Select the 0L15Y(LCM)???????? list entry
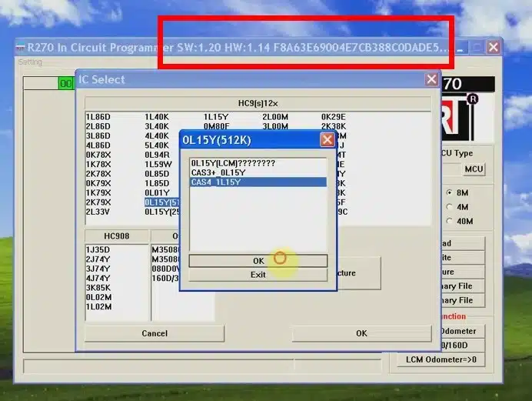Viewport: 532px width, 401px height. tap(232, 163)
